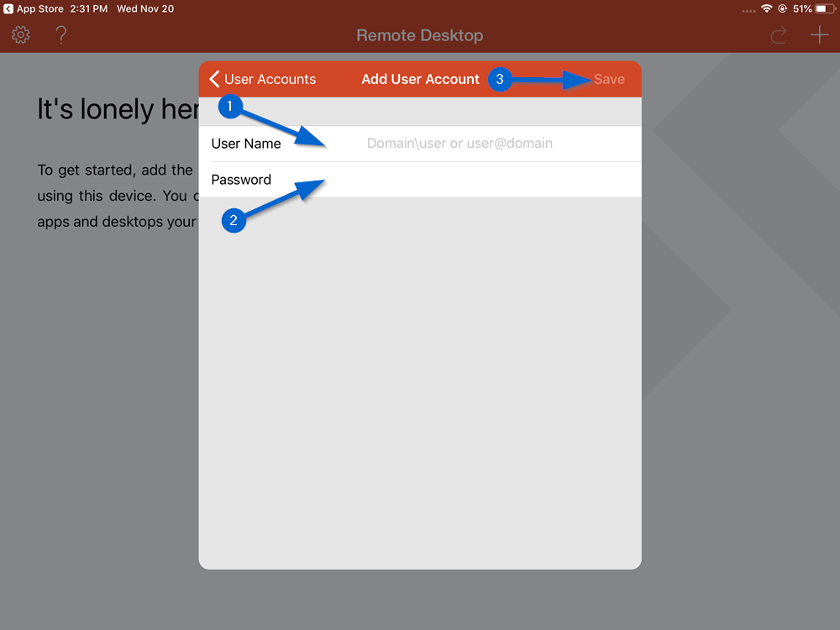Tap the 'User Name' label

[246, 144]
